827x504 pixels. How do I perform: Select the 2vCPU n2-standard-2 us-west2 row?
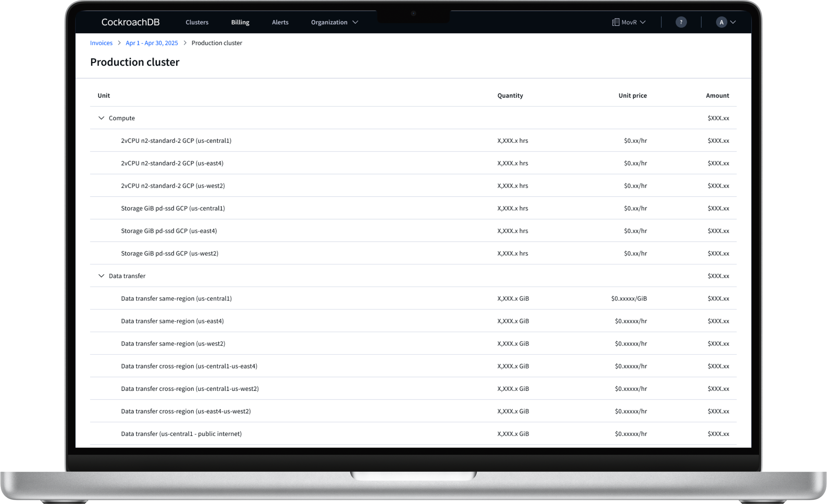[x=173, y=186]
